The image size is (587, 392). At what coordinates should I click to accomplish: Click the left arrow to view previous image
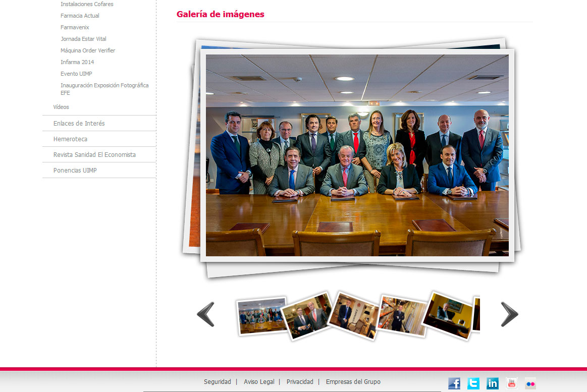205,314
